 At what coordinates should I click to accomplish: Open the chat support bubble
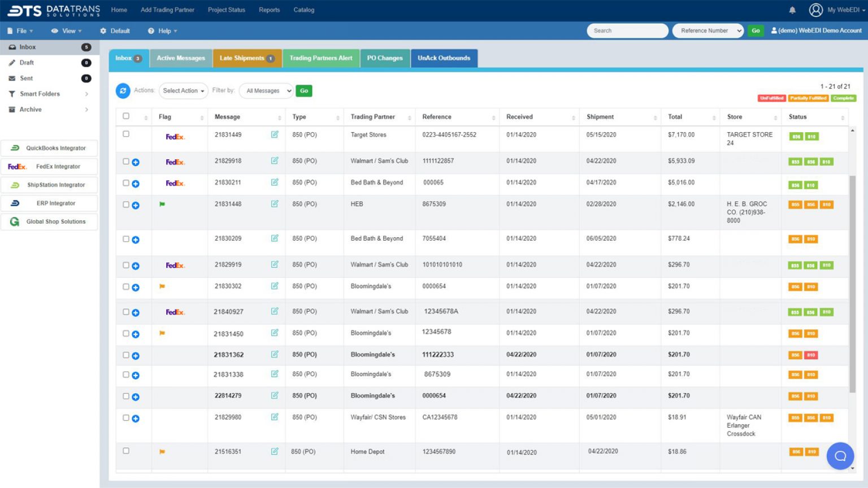pos(840,456)
